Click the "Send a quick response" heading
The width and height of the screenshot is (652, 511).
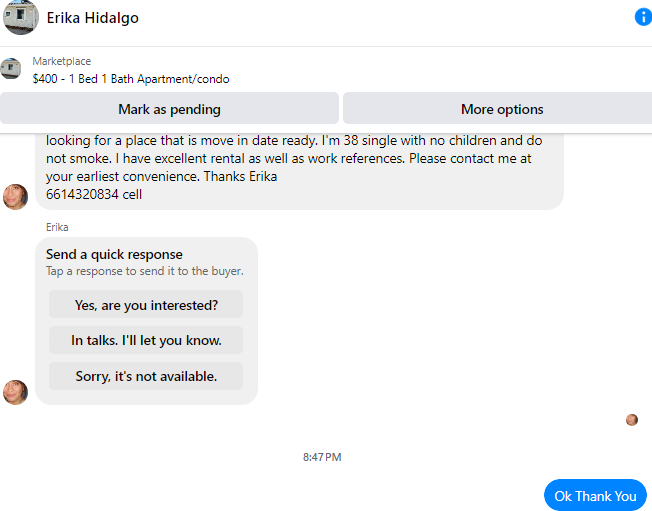[x=114, y=255]
